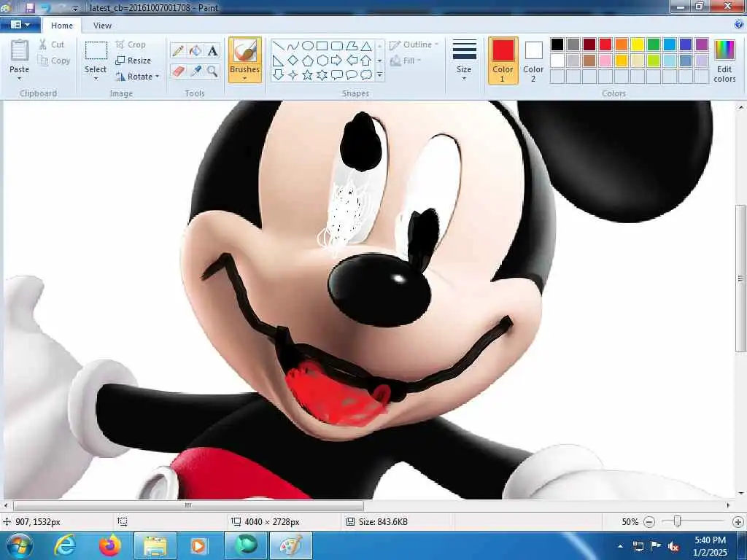Click the Crop button
Image resolution: width=747 pixels, height=560 pixels.
[131, 44]
